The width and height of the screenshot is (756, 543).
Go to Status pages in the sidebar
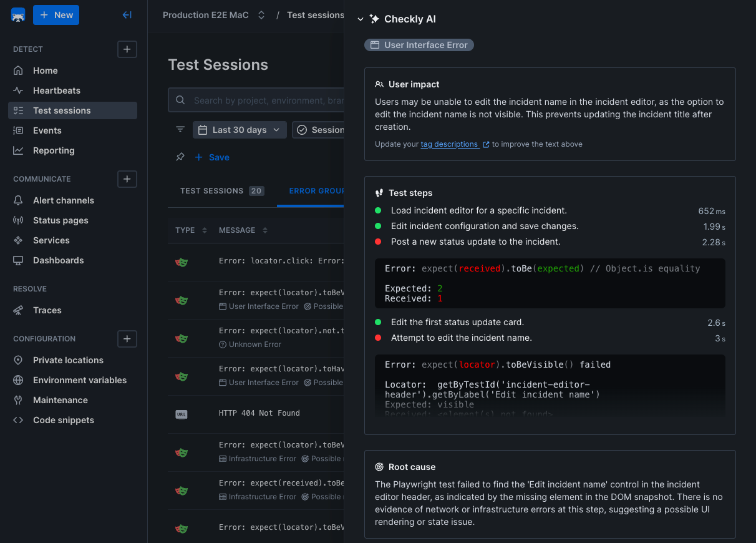[x=61, y=220]
